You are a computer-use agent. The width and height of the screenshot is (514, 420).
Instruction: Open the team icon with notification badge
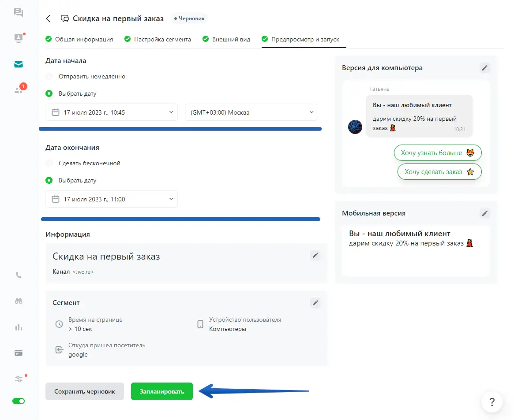[x=19, y=90]
